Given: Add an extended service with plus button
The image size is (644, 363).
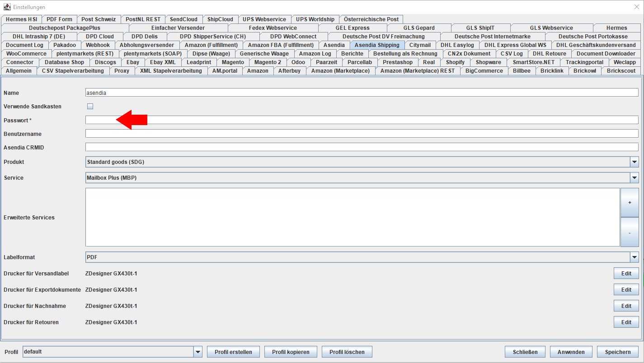Looking at the screenshot, I should tap(630, 203).
